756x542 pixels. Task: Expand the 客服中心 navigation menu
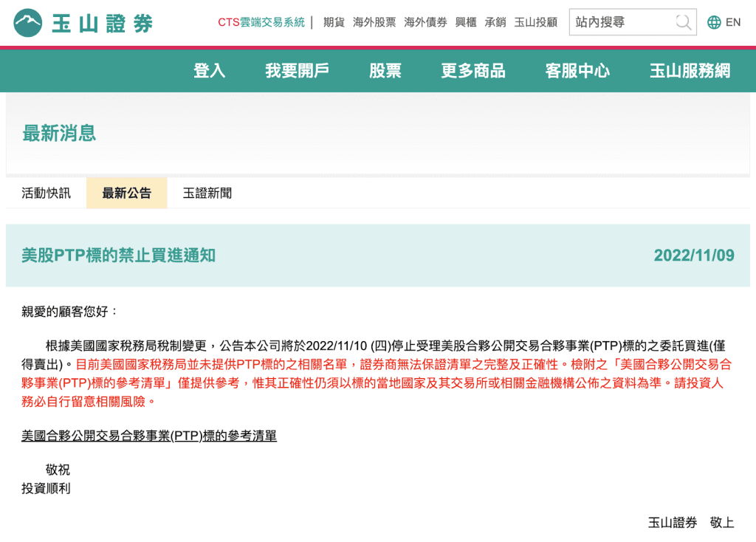577,70
